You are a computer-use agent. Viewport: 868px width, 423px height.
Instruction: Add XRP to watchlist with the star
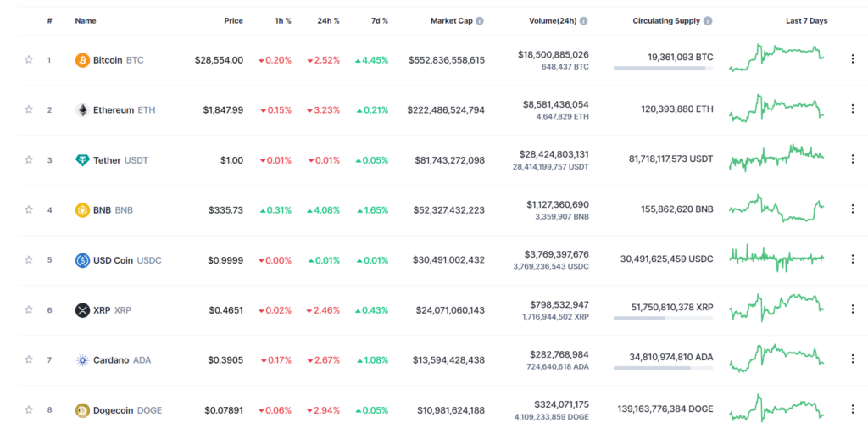click(29, 310)
